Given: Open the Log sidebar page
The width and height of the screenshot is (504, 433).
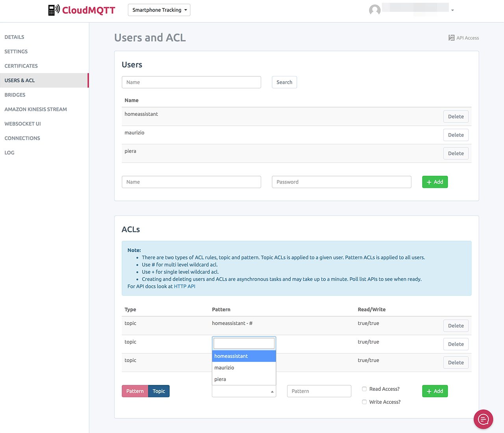Looking at the screenshot, I should point(9,153).
